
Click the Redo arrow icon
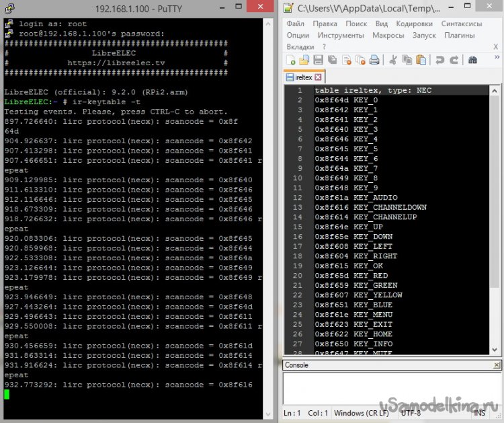454,60
